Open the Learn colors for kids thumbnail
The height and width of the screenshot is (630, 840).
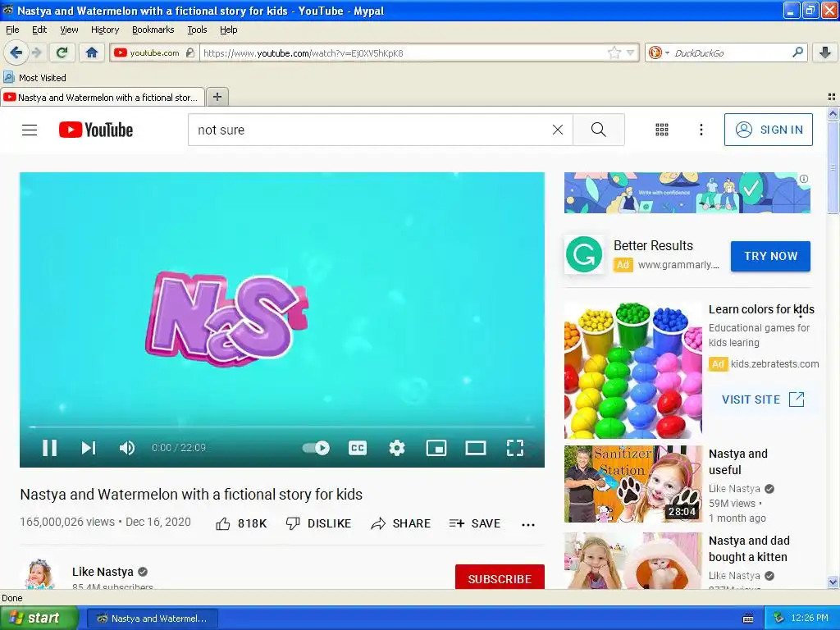(x=632, y=371)
